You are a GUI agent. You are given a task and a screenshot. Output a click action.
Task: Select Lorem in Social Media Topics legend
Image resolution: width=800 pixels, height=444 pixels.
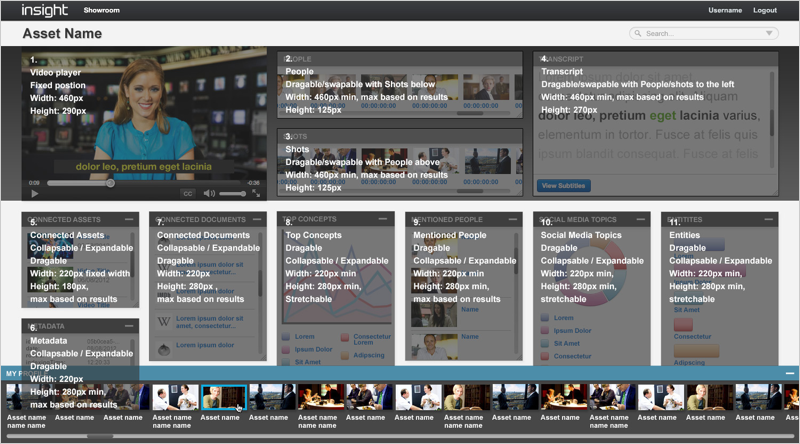click(564, 318)
